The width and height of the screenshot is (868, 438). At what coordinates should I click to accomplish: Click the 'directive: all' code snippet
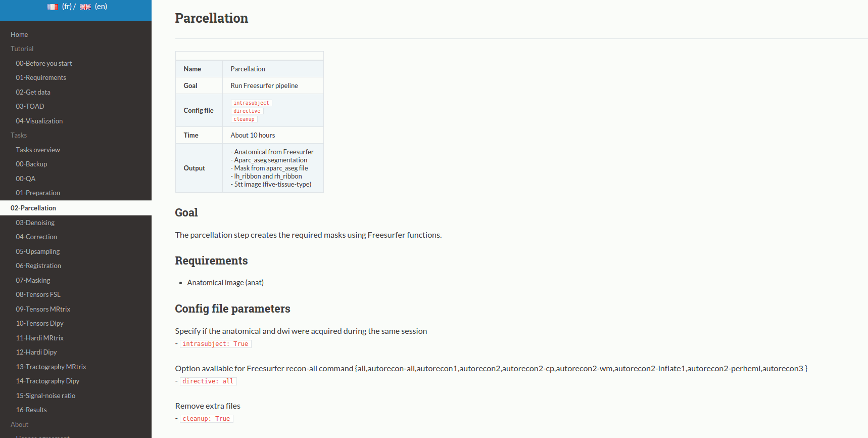(208, 381)
